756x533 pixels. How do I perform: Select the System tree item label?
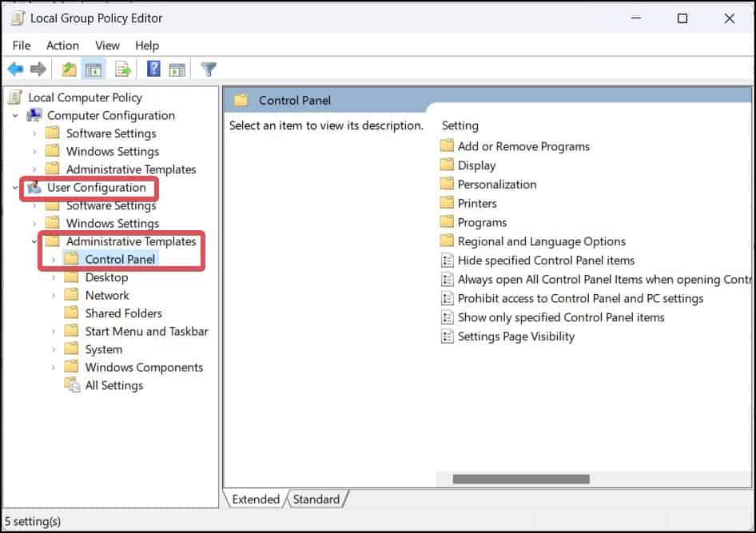(x=104, y=349)
